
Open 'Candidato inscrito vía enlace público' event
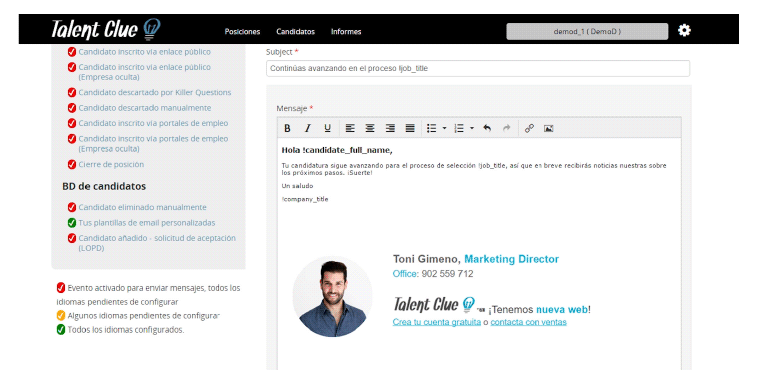(144, 52)
